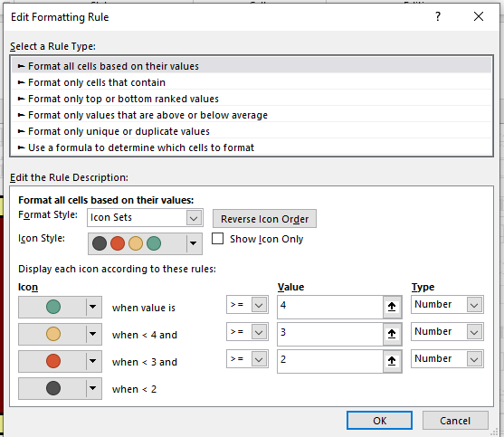The width and height of the screenshot is (504, 437).
Task: Pick 'Use a formula to determine which cells to format'
Action: click(252, 147)
